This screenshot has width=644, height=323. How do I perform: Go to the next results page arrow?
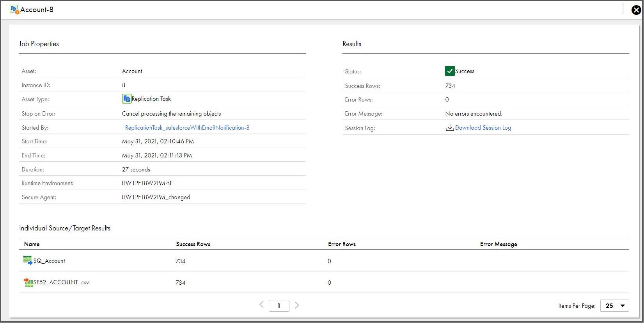pos(297,305)
